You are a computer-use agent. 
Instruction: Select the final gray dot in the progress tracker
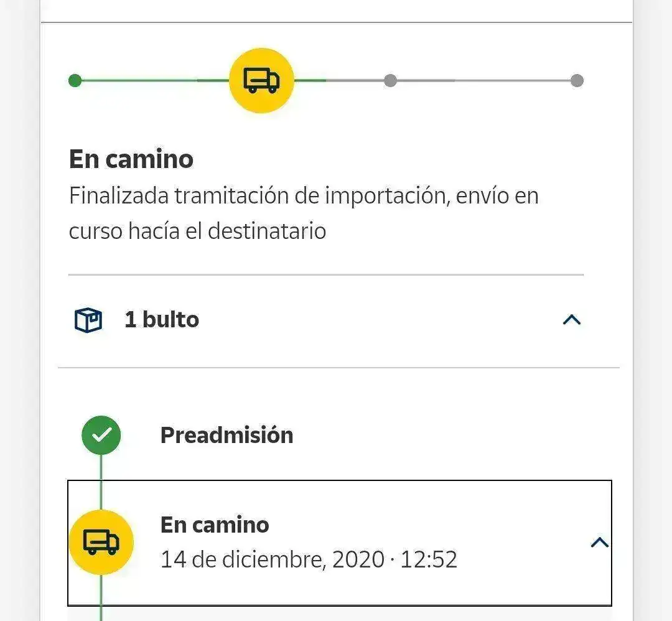point(577,80)
